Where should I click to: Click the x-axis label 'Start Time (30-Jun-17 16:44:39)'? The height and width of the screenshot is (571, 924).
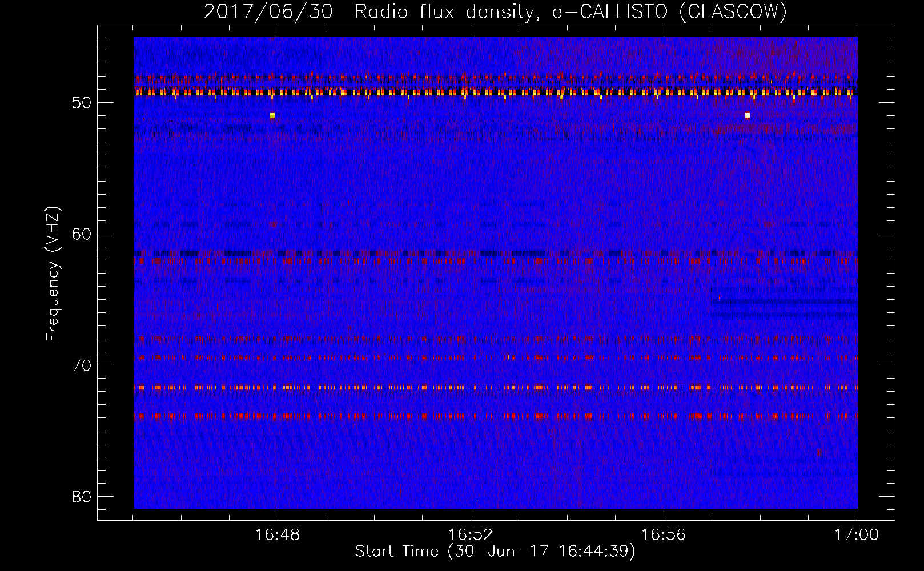[x=495, y=552]
